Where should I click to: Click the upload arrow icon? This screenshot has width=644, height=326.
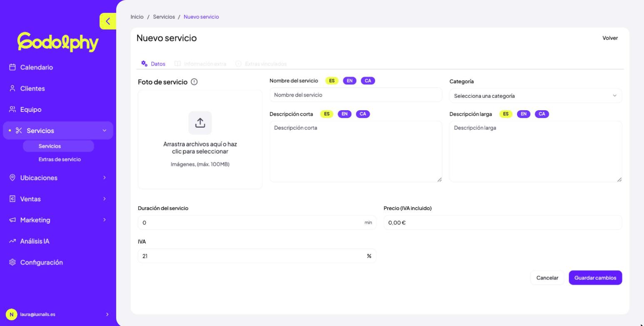(x=200, y=123)
